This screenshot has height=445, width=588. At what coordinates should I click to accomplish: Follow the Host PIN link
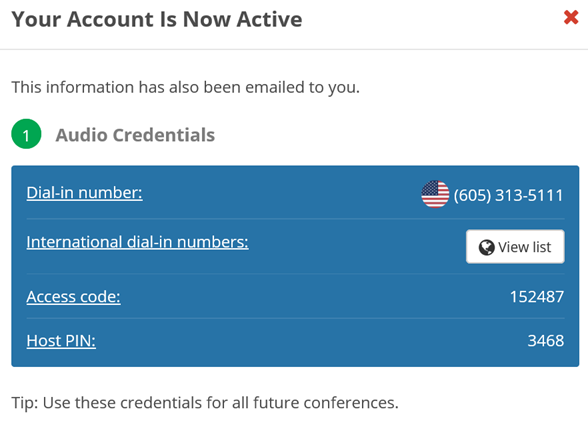61,341
